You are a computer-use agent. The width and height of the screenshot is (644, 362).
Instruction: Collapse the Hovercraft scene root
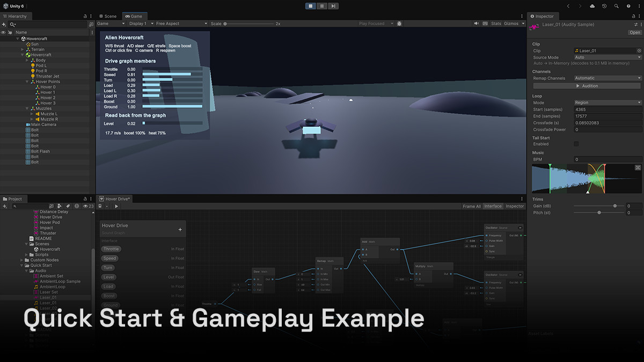click(x=17, y=39)
